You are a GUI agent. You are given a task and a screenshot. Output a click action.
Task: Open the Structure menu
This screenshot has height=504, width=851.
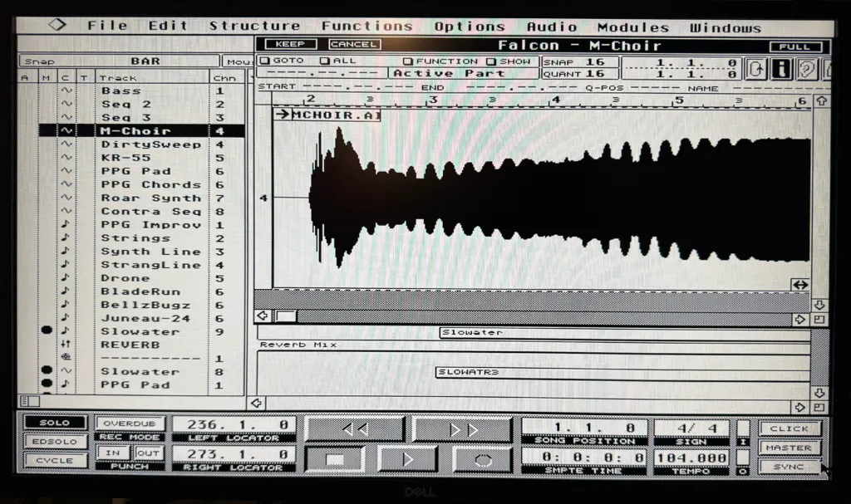click(x=254, y=26)
